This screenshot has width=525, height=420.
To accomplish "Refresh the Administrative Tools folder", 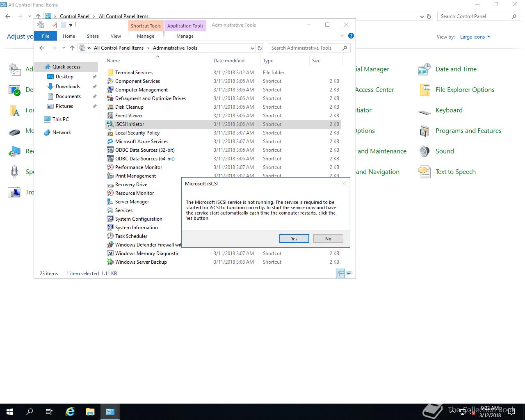I will 259,48.
